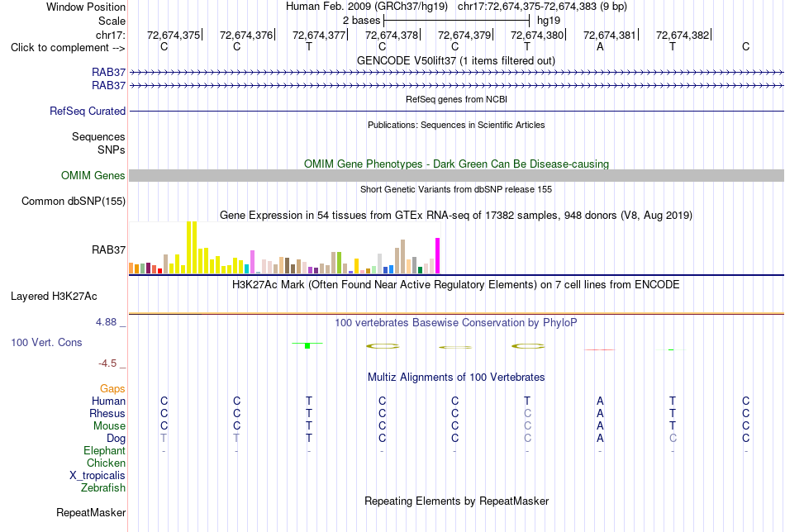Viewport: 785px width, 532px height.
Task: Click the second RAB37 GENCODE track label
Action: (108, 86)
